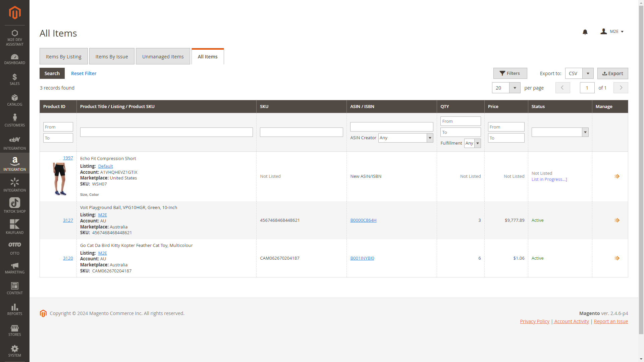Expand the ASIN Creator dropdown
This screenshot has height=362, width=644.
click(x=406, y=138)
